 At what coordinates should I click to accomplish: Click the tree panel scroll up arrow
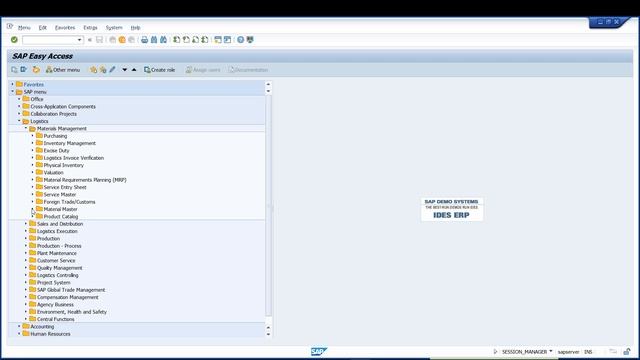coord(268,84)
